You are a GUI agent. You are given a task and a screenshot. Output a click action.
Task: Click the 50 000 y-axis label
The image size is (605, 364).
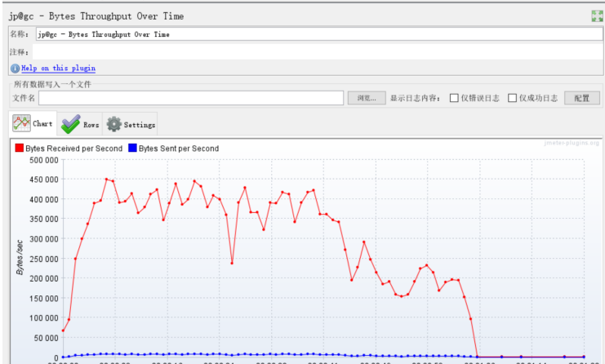tap(46, 338)
